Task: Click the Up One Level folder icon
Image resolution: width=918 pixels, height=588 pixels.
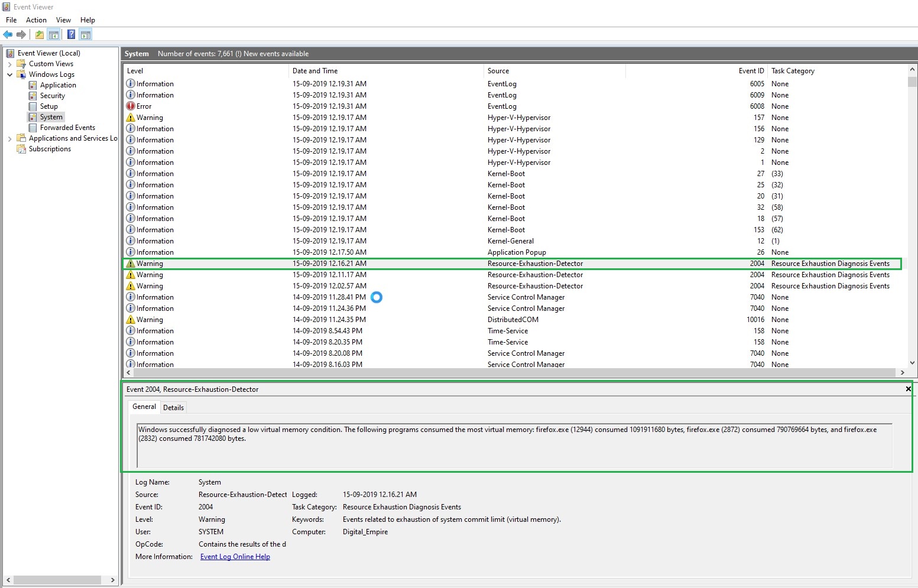Action: [39, 35]
